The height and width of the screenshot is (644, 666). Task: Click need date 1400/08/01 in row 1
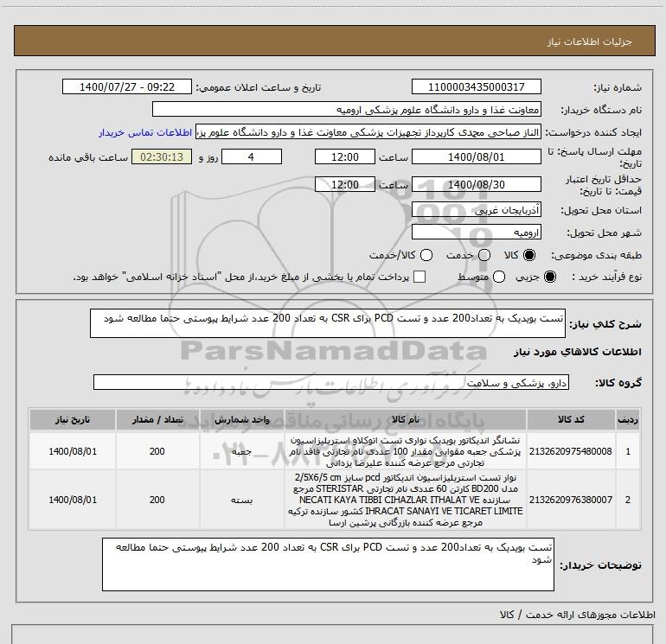pyautogui.click(x=73, y=451)
